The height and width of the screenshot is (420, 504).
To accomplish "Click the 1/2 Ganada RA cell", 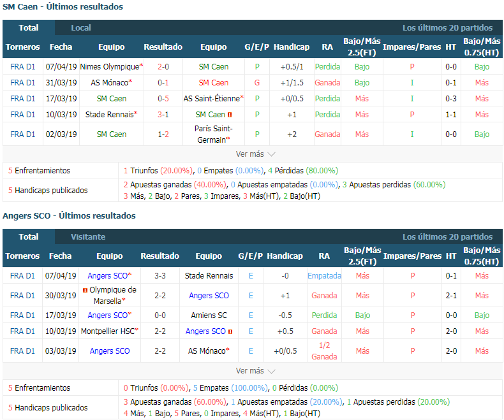I will click(x=324, y=351).
